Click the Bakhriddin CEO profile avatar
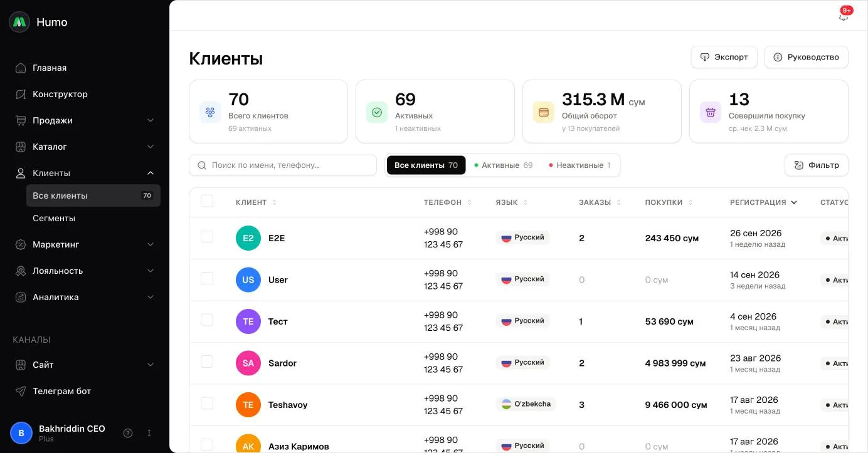This screenshot has width=868, height=453. click(21, 433)
